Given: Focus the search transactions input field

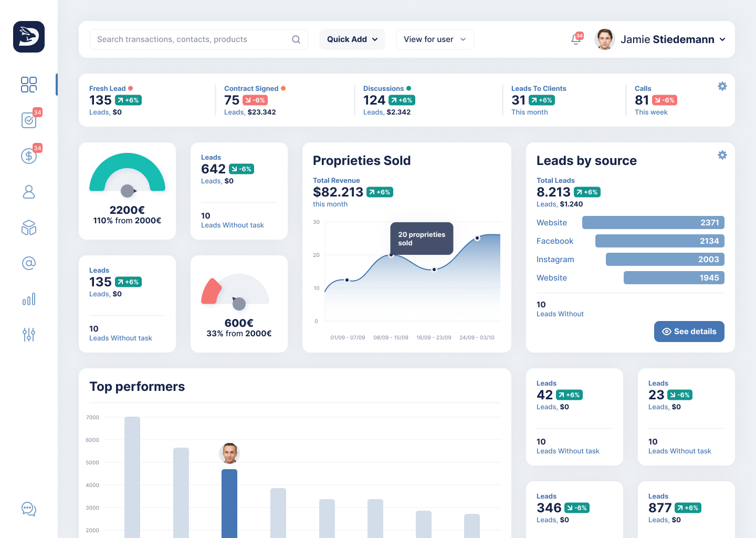Looking at the screenshot, I should click(199, 39).
